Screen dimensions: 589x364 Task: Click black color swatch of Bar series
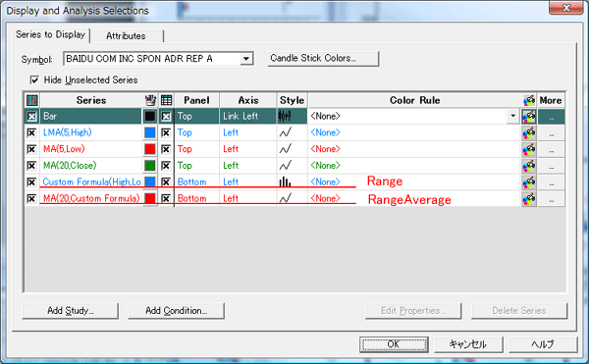150,117
